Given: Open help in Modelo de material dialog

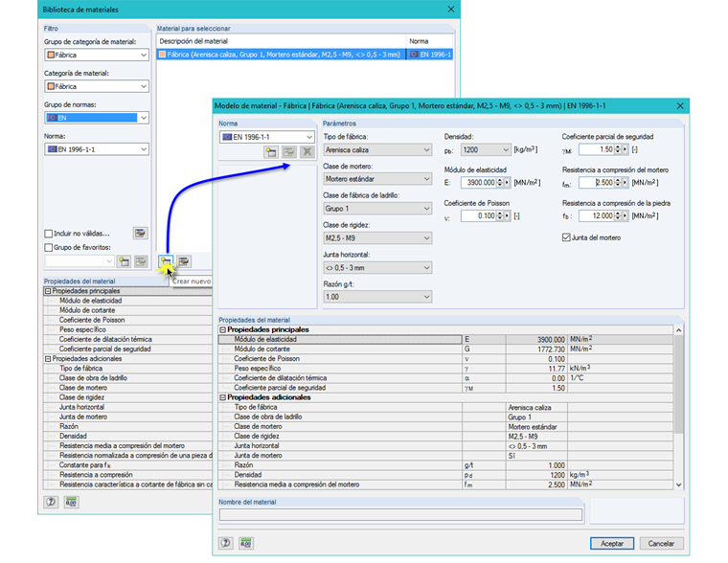Looking at the screenshot, I should [226, 543].
